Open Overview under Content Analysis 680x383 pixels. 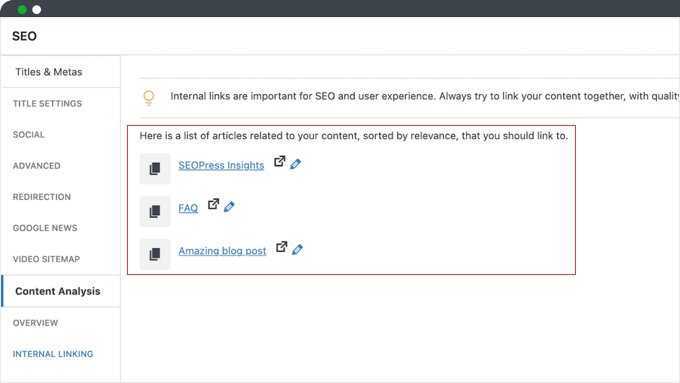point(35,323)
